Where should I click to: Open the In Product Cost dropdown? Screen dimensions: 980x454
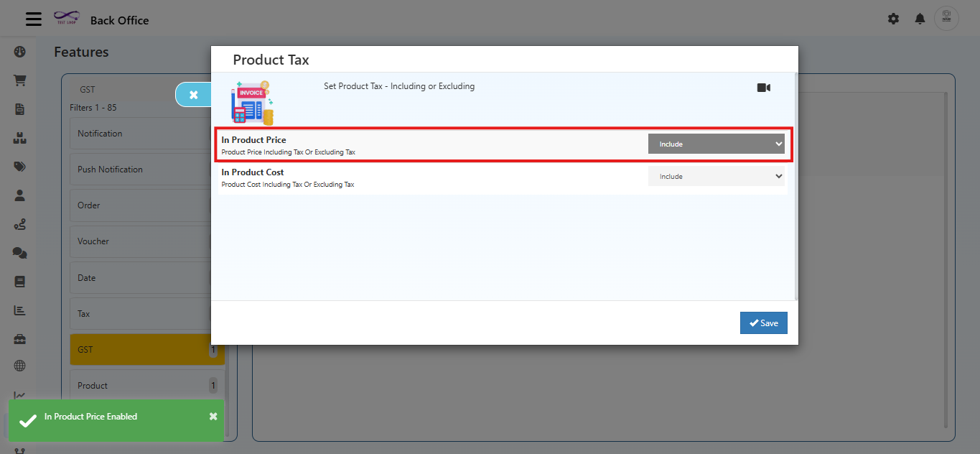point(716,177)
